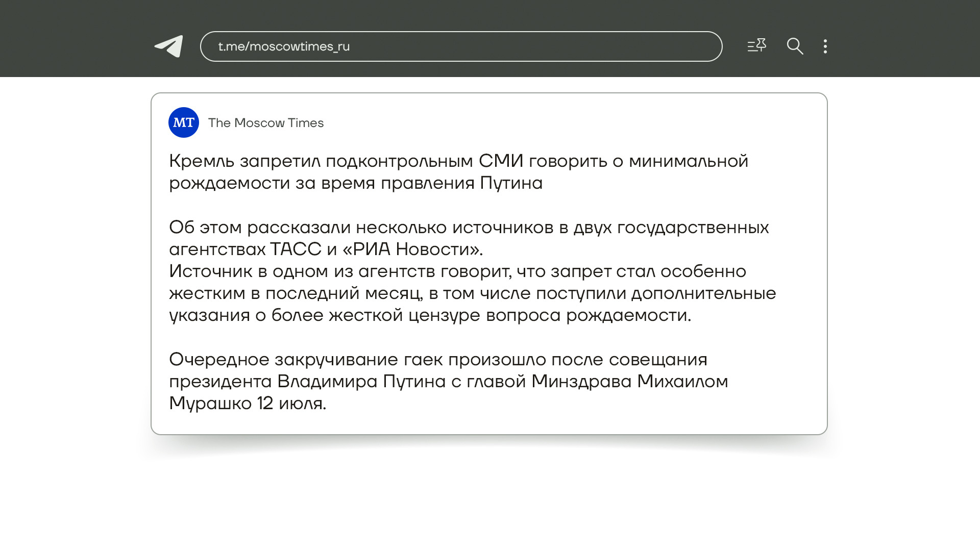Open The Moscow Times channel name
The height and width of the screenshot is (551, 980).
coord(266,123)
